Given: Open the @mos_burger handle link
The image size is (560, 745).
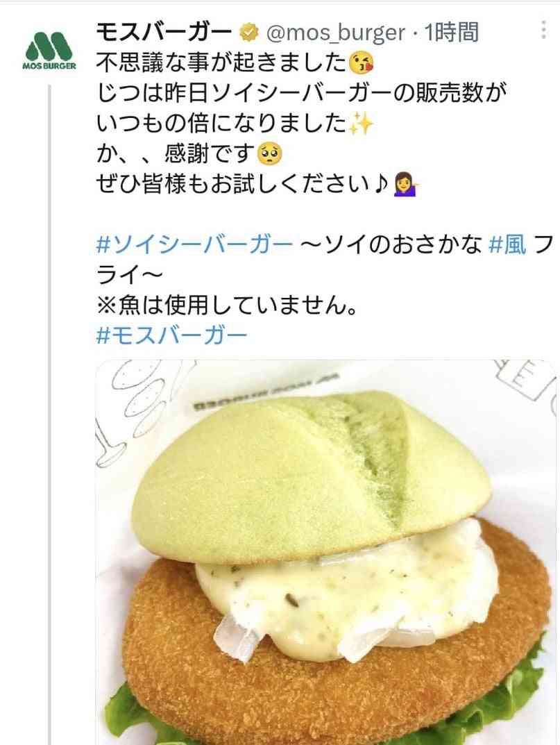Looking at the screenshot, I should point(335,33).
